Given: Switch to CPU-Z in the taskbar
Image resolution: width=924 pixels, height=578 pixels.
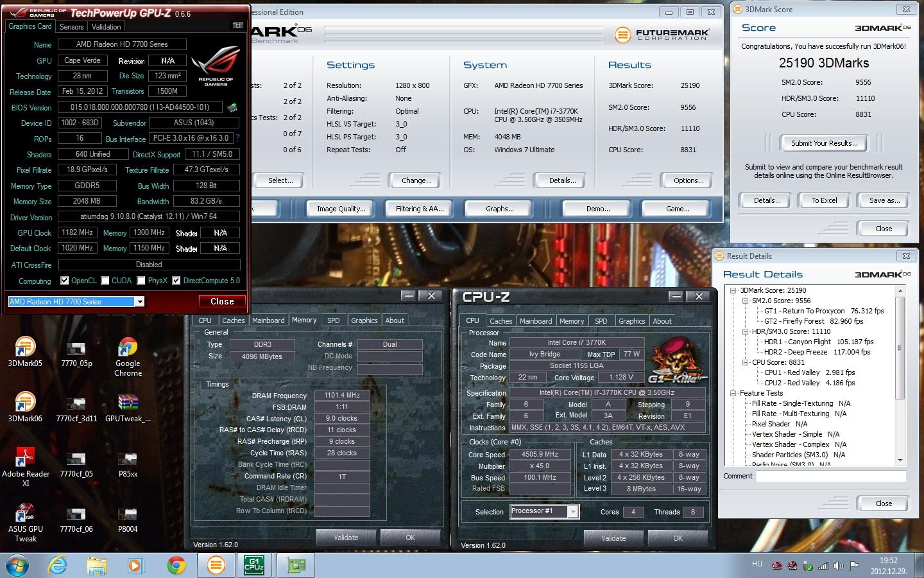Looking at the screenshot, I should 255,565.
